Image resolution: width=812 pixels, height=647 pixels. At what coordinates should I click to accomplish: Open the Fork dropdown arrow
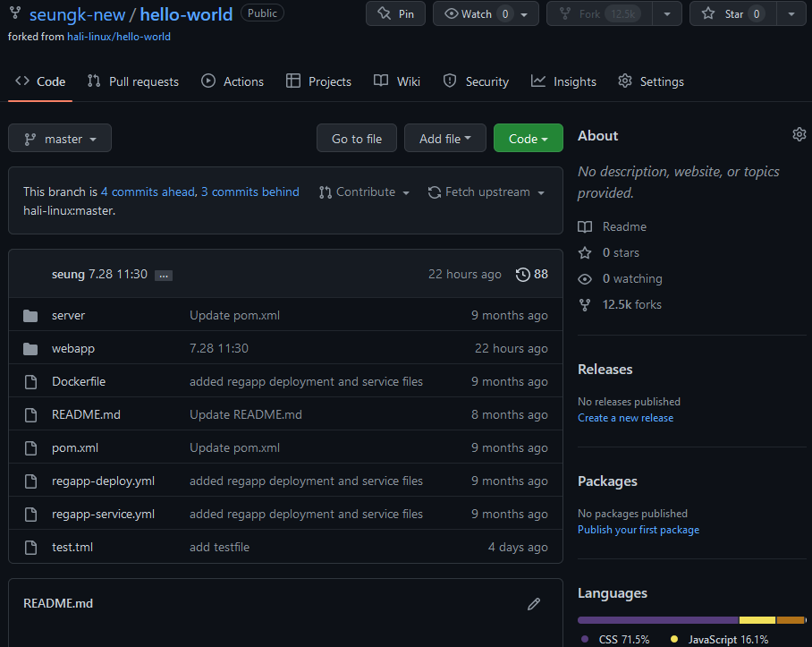coord(667,14)
